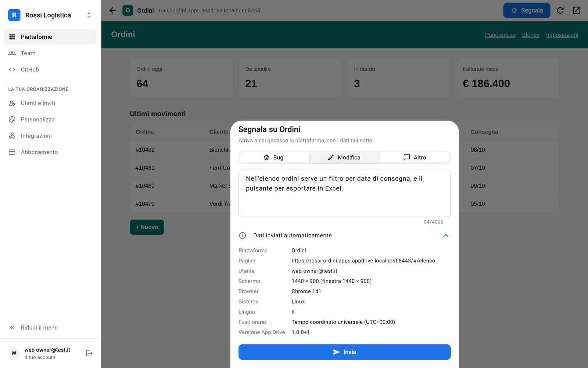
Task: Open platform in new window icon
Action: coord(577,10)
